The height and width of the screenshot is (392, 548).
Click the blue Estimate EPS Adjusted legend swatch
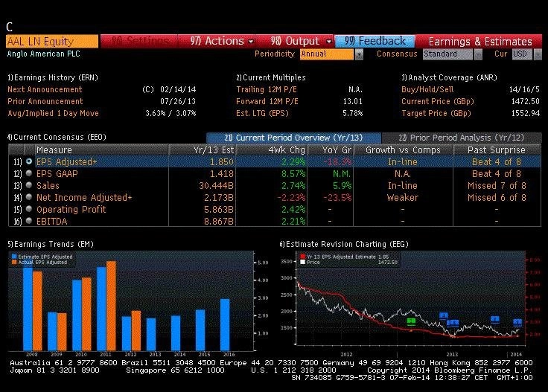[x=14, y=257]
